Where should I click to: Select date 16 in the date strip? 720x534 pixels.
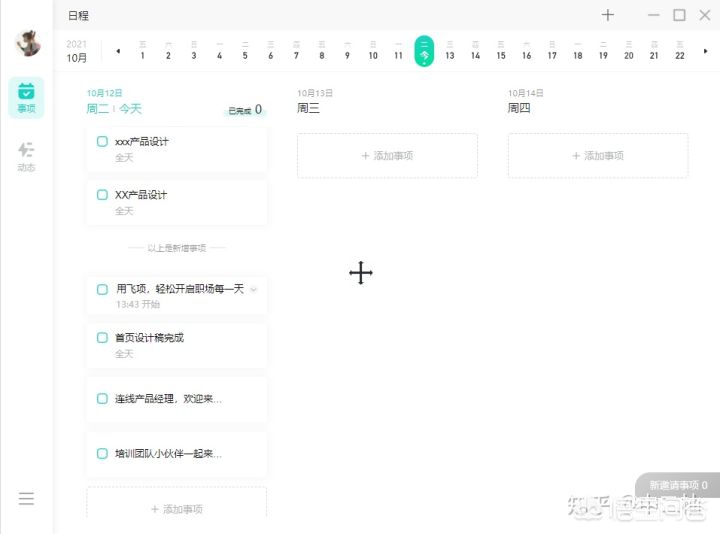(526, 51)
